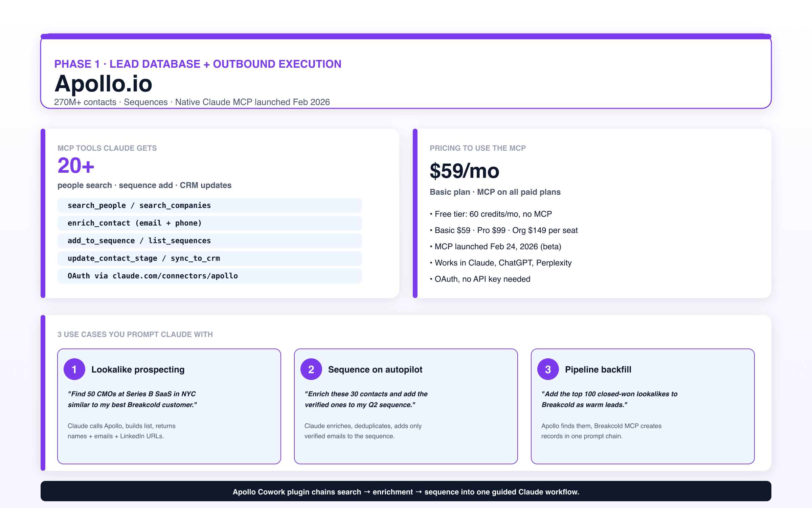Click the 'PHASE 1 · LEAD DATABASE + OUTBOUND EXECUTION' label

[x=198, y=64]
